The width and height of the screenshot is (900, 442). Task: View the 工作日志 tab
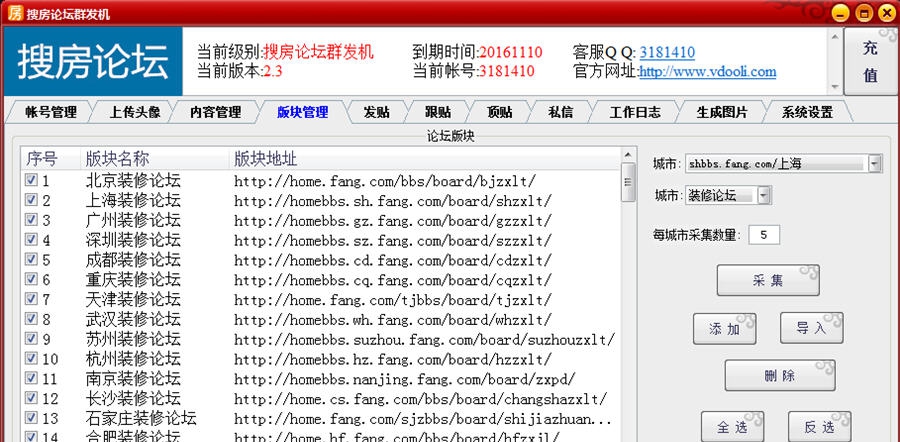(635, 112)
